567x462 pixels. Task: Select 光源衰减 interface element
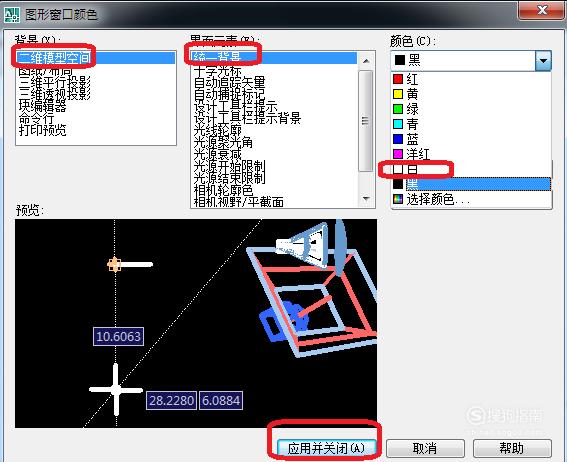(218, 154)
